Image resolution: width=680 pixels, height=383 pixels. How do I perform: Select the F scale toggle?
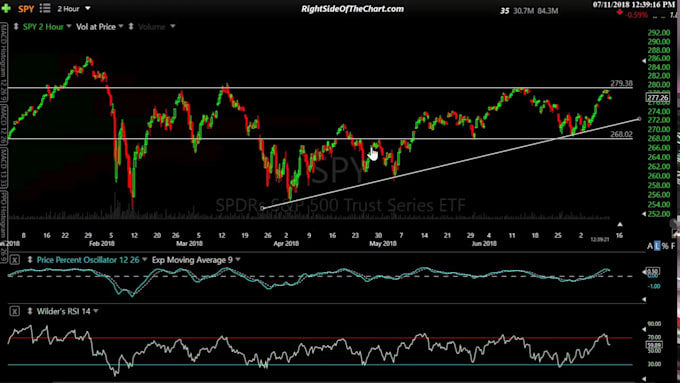(x=673, y=246)
